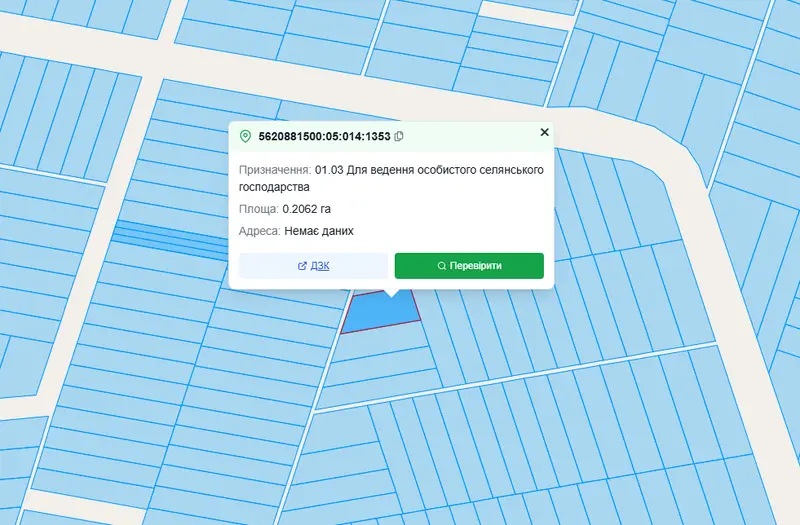The width and height of the screenshot is (800, 525).
Task: Close the parcel info popup
Action: pyautogui.click(x=544, y=132)
